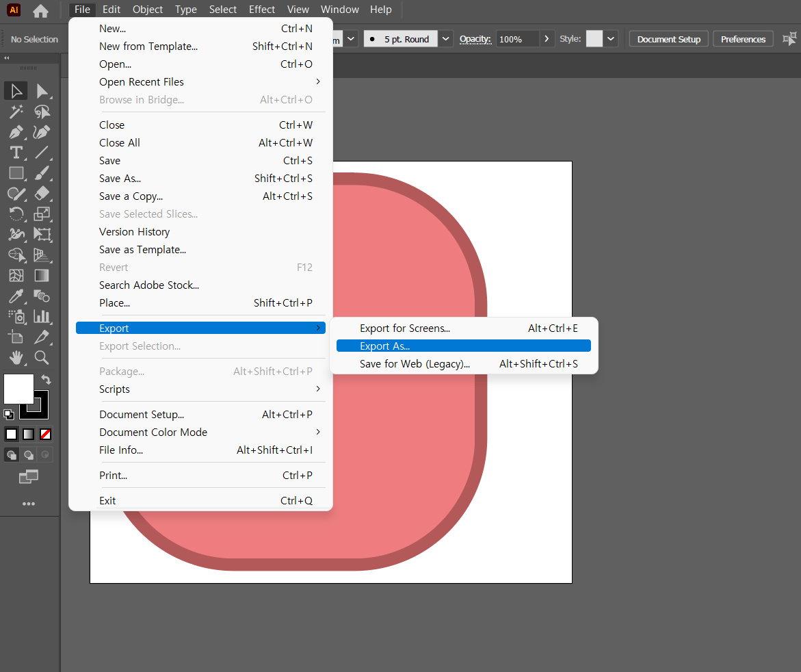The width and height of the screenshot is (801, 672).
Task: Activate the Rotate tool
Action: click(16, 214)
